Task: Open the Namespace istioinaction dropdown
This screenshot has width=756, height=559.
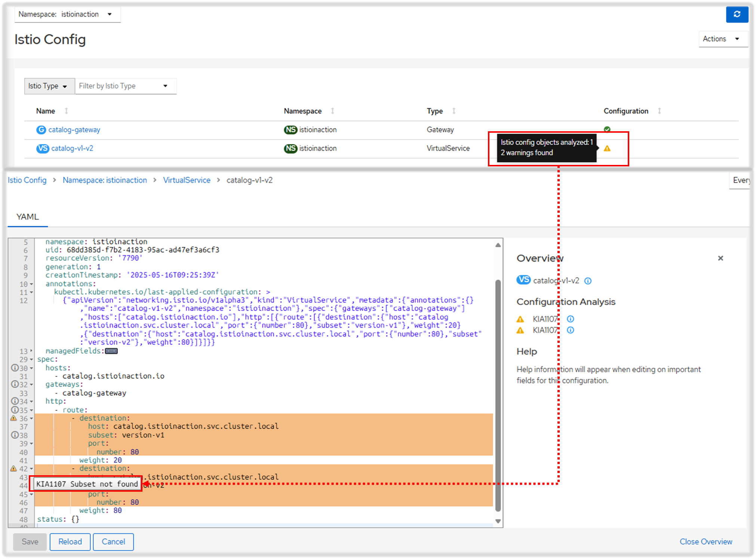Action: tap(67, 14)
